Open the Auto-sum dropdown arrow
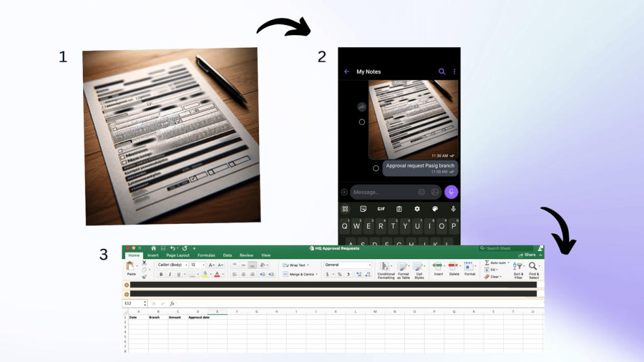This screenshot has width=644, height=362. (508, 263)
